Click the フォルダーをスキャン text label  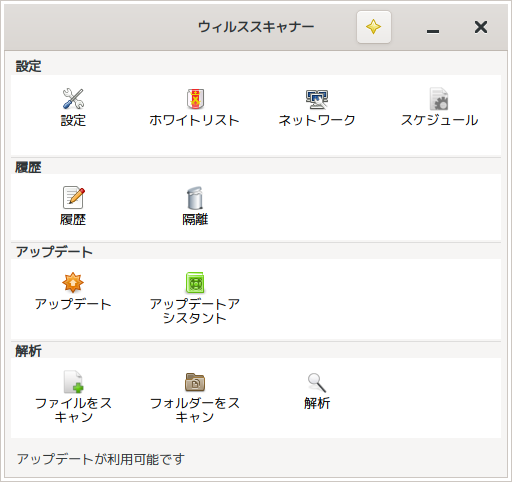pos(195,410)
